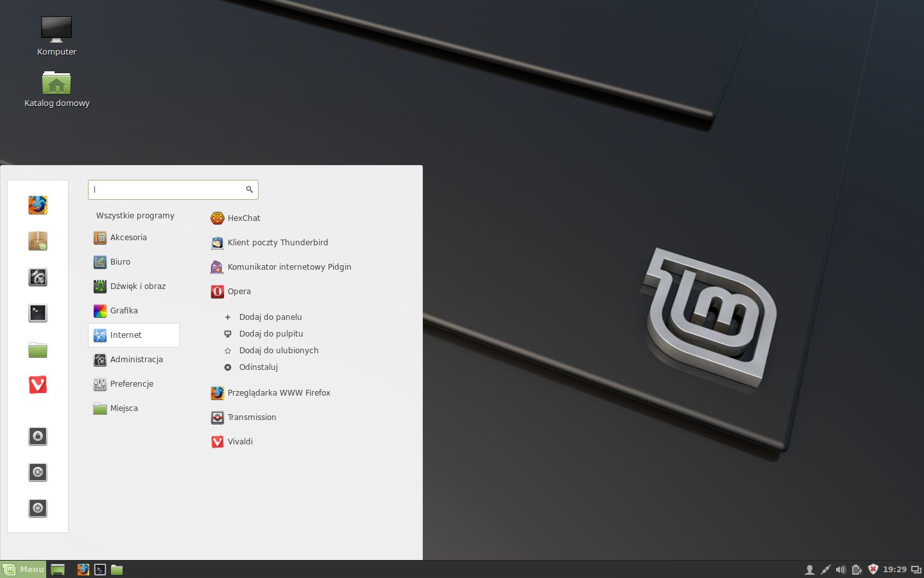Open the battery applet in the system tray

(x=857, y=570)
